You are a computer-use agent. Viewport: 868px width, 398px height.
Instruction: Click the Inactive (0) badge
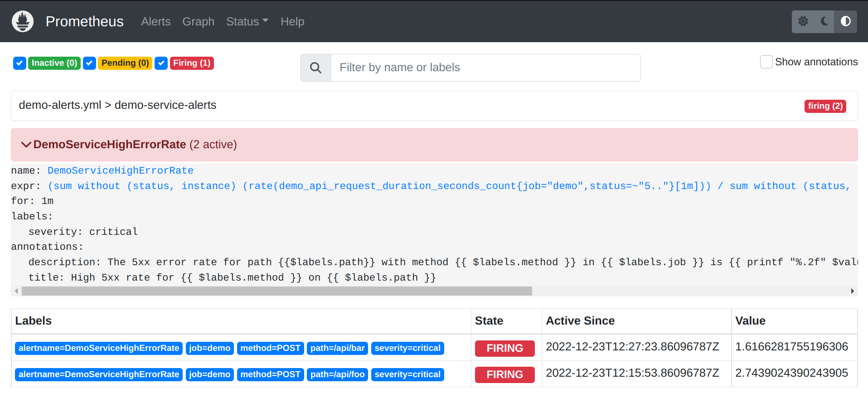(54, 63)
